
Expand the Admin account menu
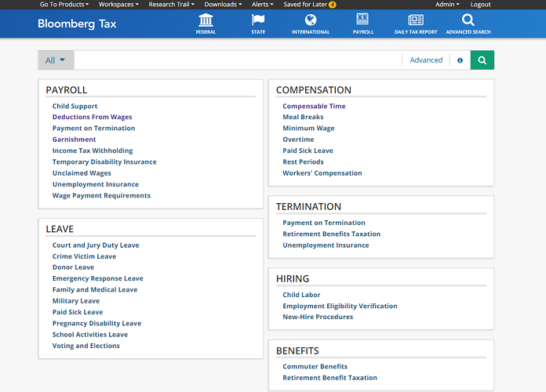[447, 5]
